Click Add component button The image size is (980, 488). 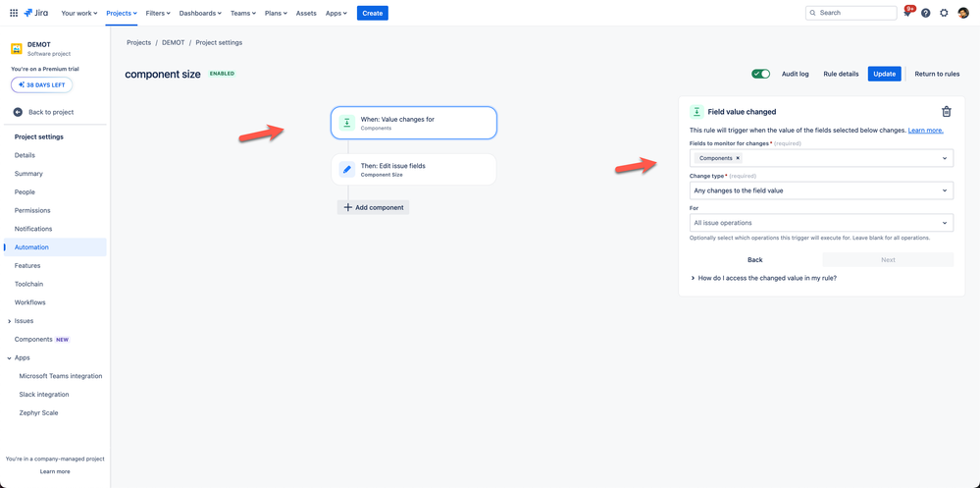coord(373,207)
